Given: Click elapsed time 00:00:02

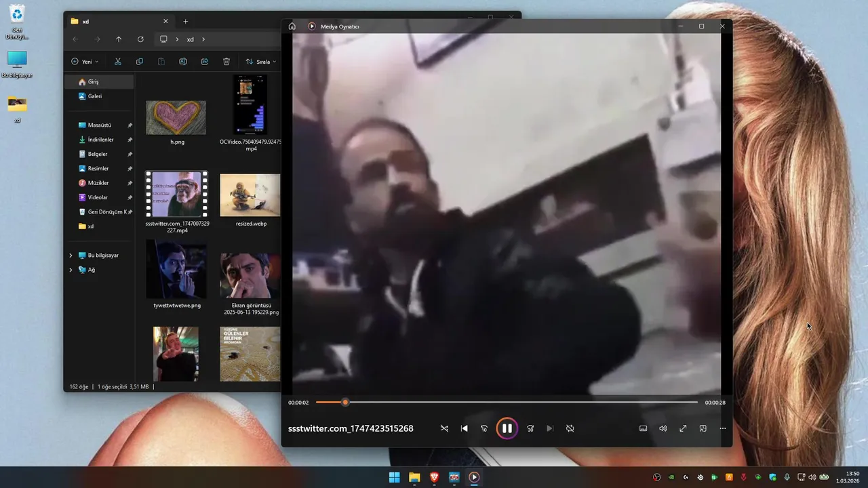Looking at the screenshot, I should tap(298, 403).
